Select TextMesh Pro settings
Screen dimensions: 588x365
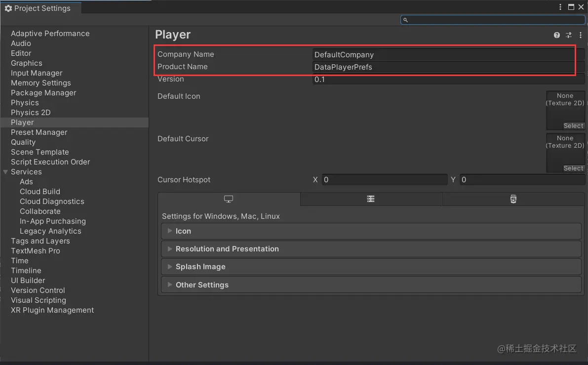coord(36,251)
